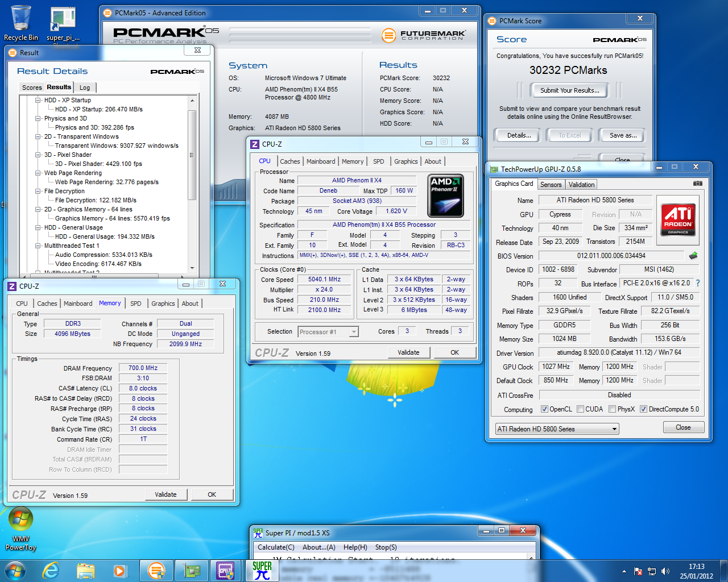Switch to Super PI via its taskbar icon

(x=262, y=571)
